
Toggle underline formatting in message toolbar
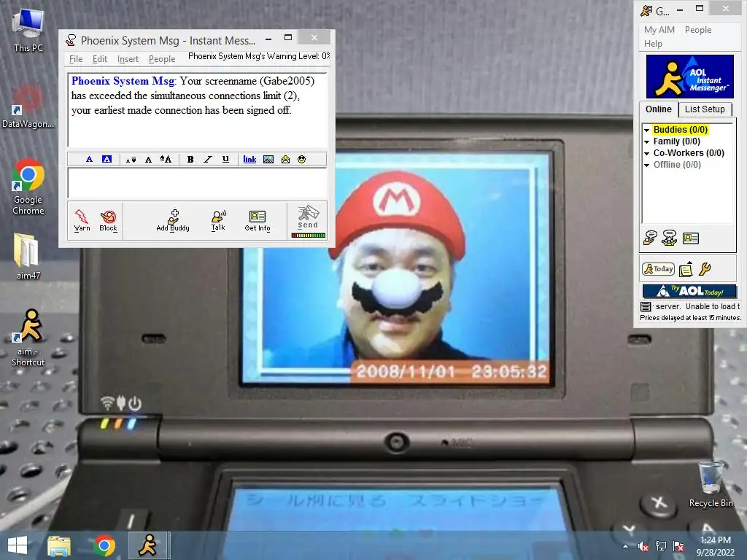(x=225, y=160)
